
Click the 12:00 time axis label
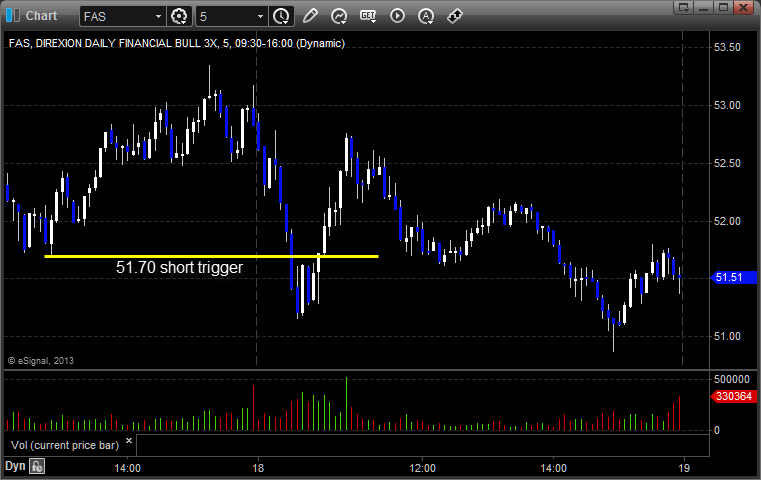pos(422,468)
